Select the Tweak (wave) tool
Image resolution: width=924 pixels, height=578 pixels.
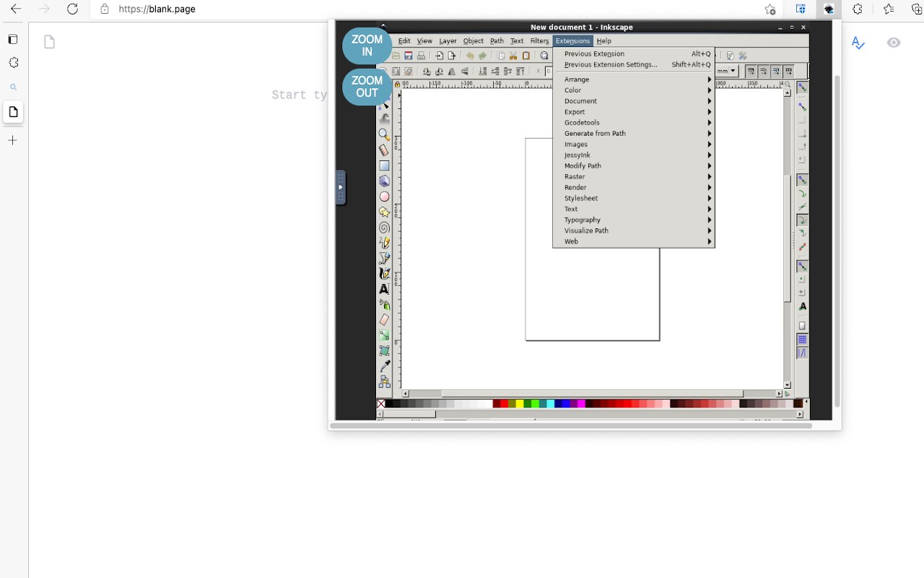click(384, 119)
